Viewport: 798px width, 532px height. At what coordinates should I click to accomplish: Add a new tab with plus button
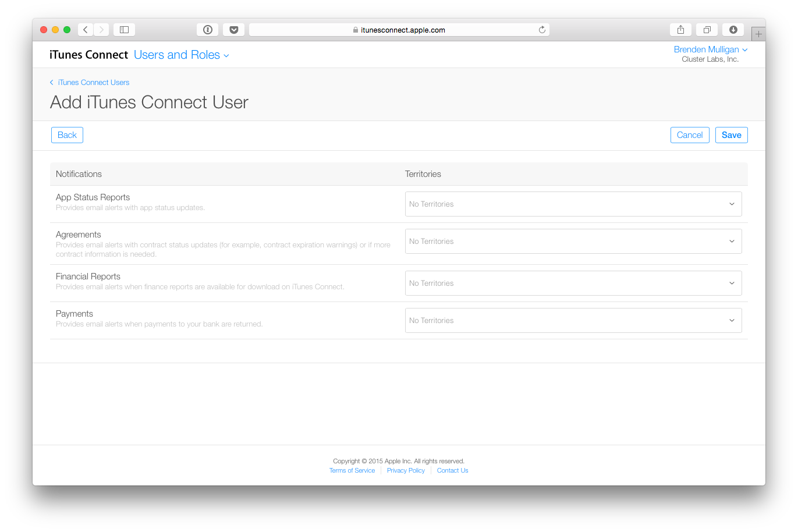(x=758, y=34)
